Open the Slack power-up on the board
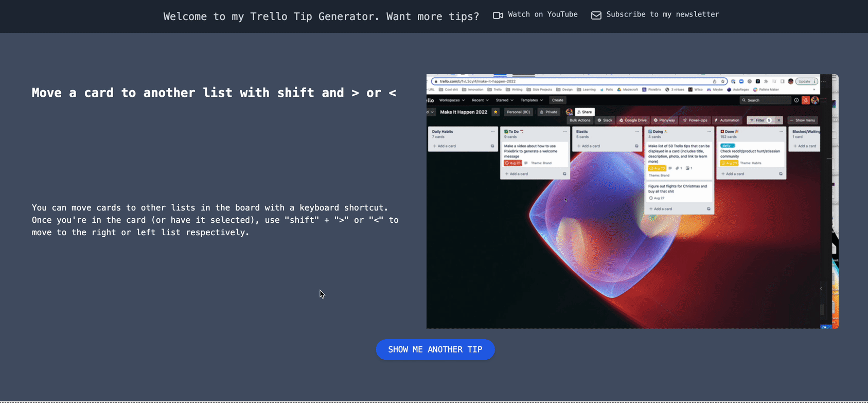This screenshot has width=868, height=403. click(605, 120)
